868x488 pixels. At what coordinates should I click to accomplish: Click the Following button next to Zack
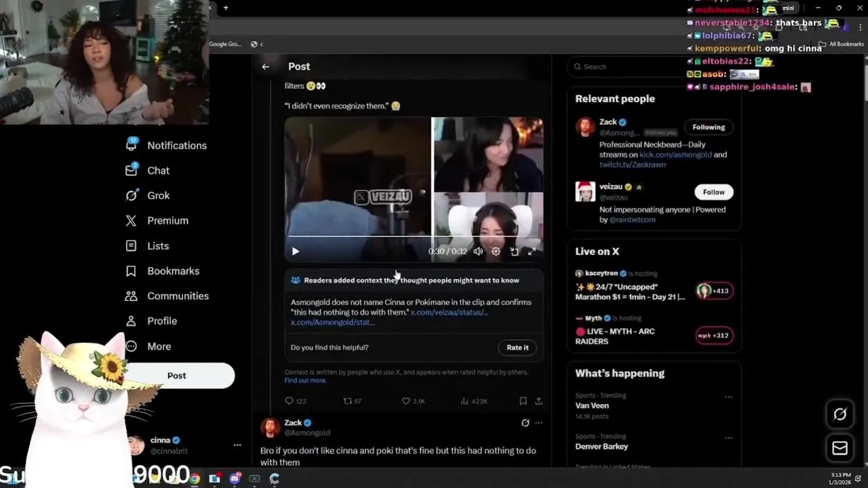[x=709, y=127]
